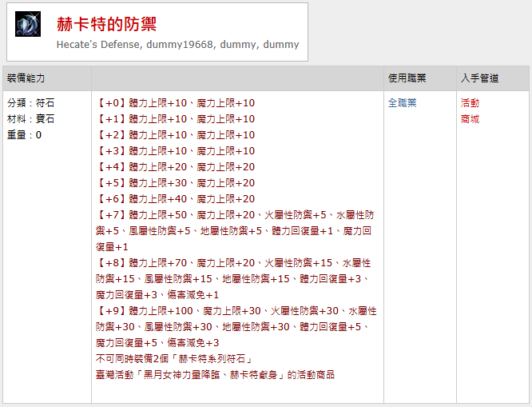Select the 【+4】 enhancement stats line
Image resolution: width=532 pixels, height=407 pixels.
tap(175, 167)
